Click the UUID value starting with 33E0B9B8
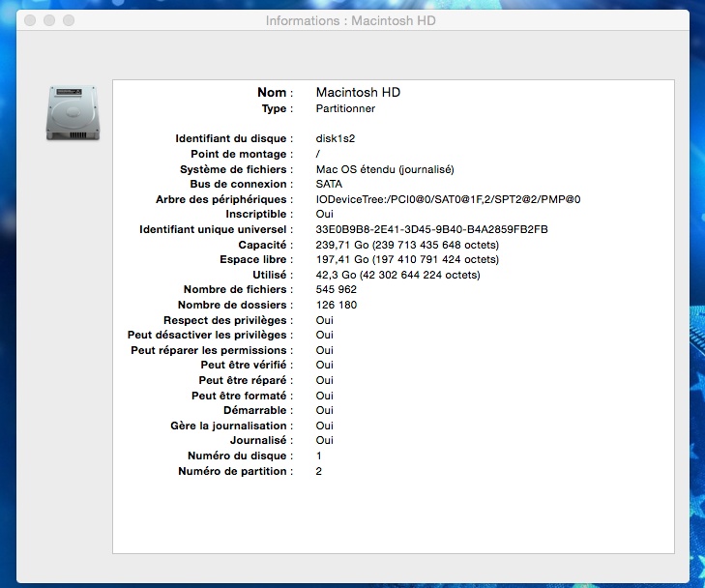The height and width of the screenshot is (588, 705). pyautogui.click(x=431, y=229)
